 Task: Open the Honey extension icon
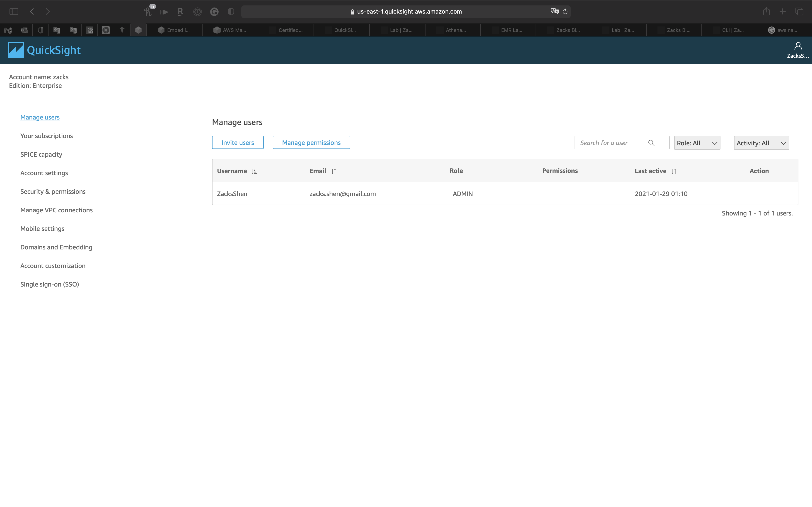[x=148, y=12]
